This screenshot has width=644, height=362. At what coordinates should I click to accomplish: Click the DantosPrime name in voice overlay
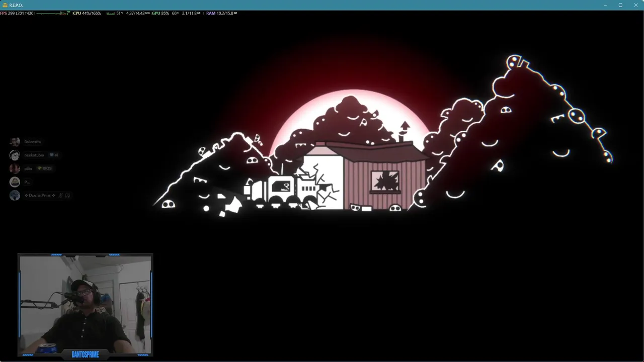[40, 195]
